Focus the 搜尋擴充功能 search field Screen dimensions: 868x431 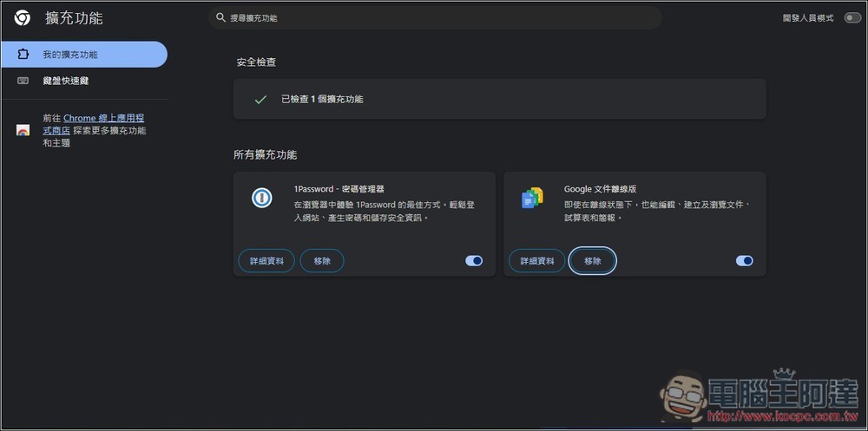click(435, 18)
